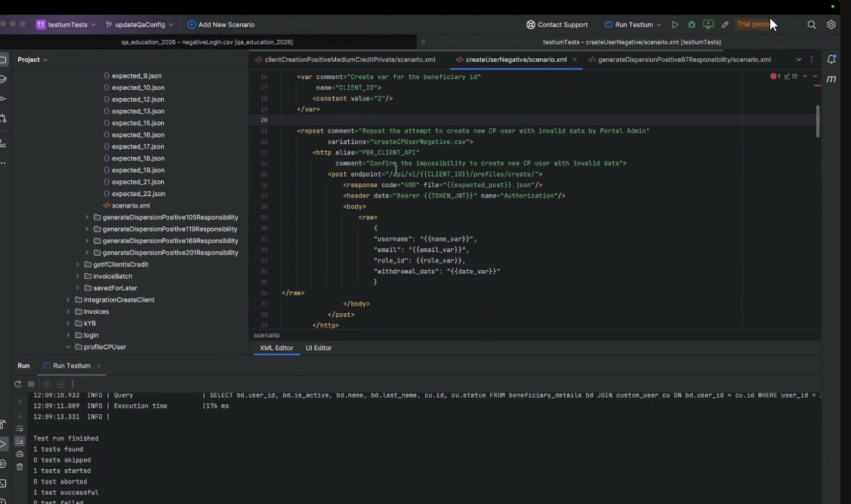Toggle scroll to end in Run console

[20, 441]
